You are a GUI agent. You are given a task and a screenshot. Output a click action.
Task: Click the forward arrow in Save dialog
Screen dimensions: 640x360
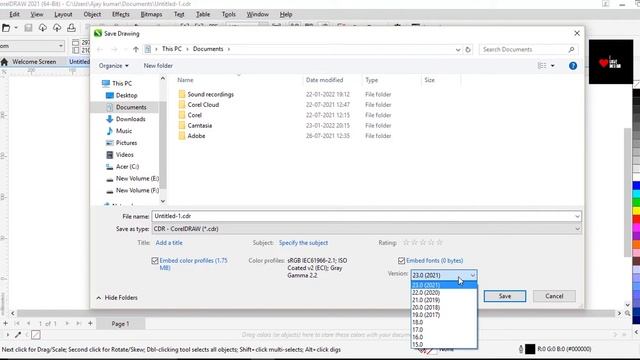click(114, 49)
